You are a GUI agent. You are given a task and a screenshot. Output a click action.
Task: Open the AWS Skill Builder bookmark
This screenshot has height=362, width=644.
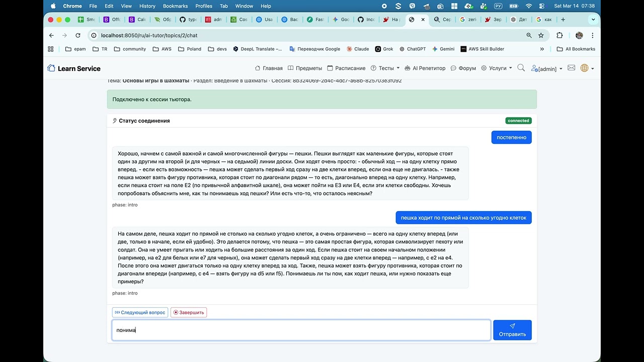[x=482, y=49]
